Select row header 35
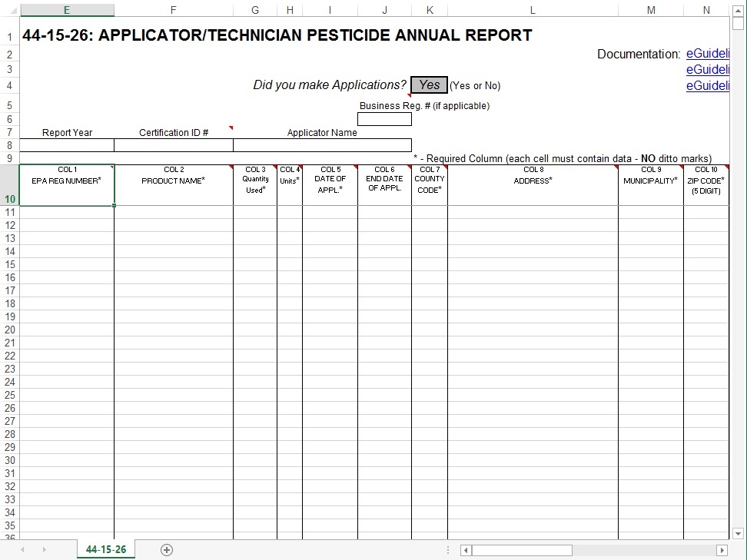This screenshot has height=560, width=747. pos(9,525)
